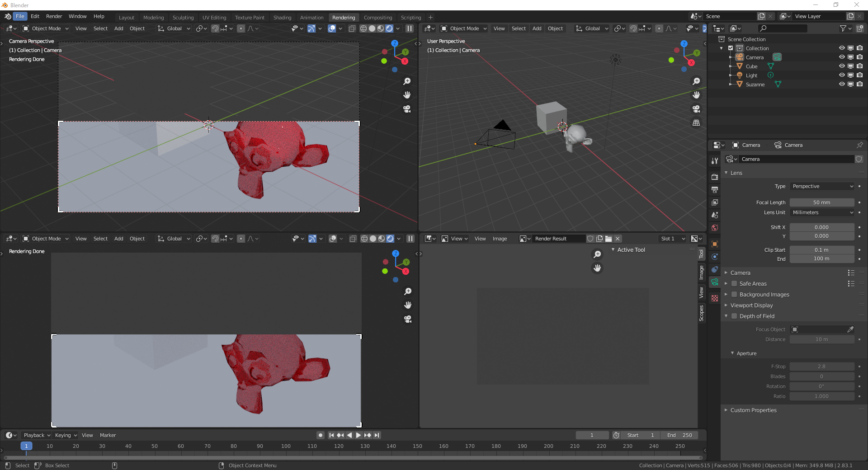Click the Focal Length 50 mm field
The image size is (868, 470).
(x=822, y=202)
